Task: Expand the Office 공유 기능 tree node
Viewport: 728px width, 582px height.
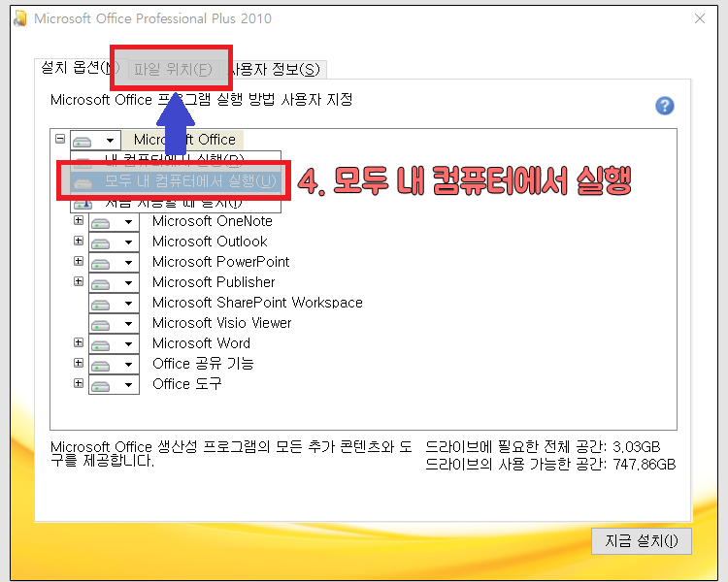Action: tap(79, 363)
